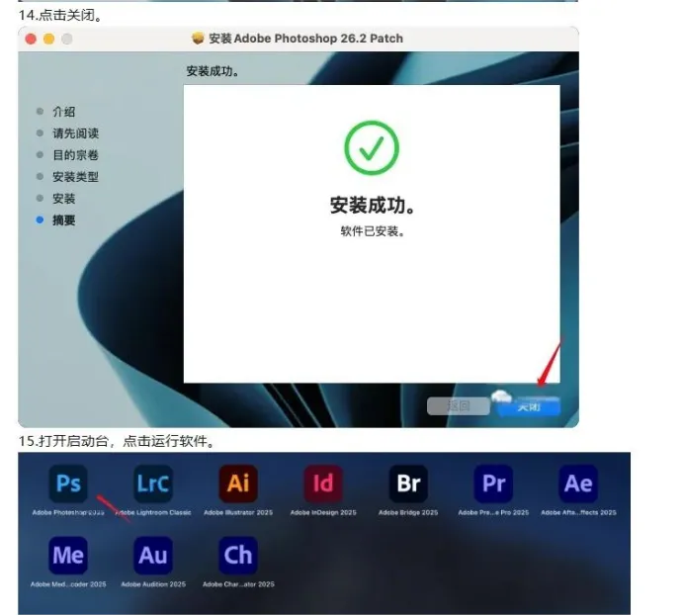Select the 请先阅读 step in sidebar
Image resolution: width=684 pixels, height=616 pixels.
coord(75,133)
